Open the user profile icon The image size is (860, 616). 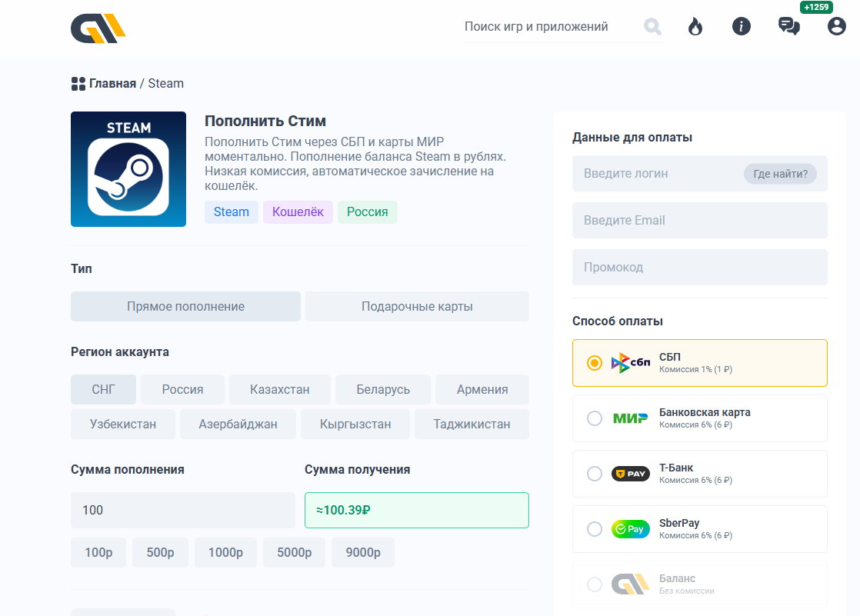[836, 26]
